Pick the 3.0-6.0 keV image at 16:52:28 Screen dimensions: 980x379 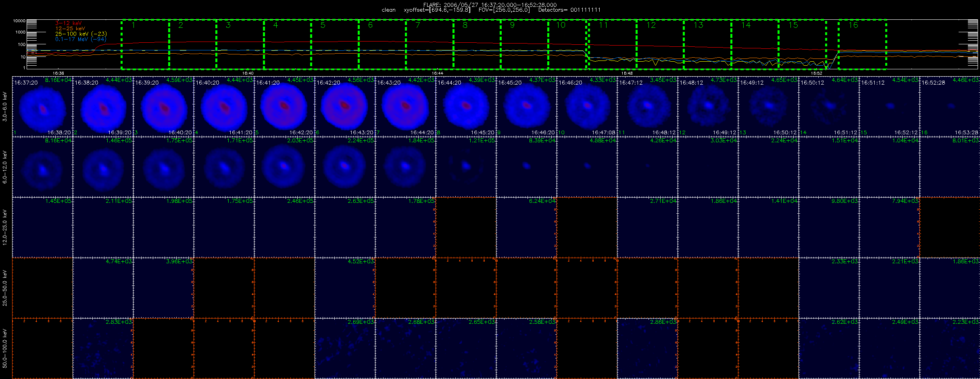tap(950, 106)
